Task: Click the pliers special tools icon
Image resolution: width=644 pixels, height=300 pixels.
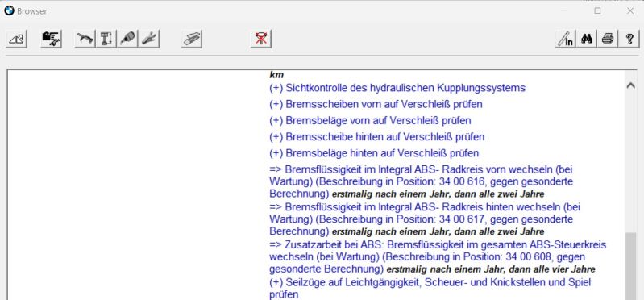Action: coord(148,39)
